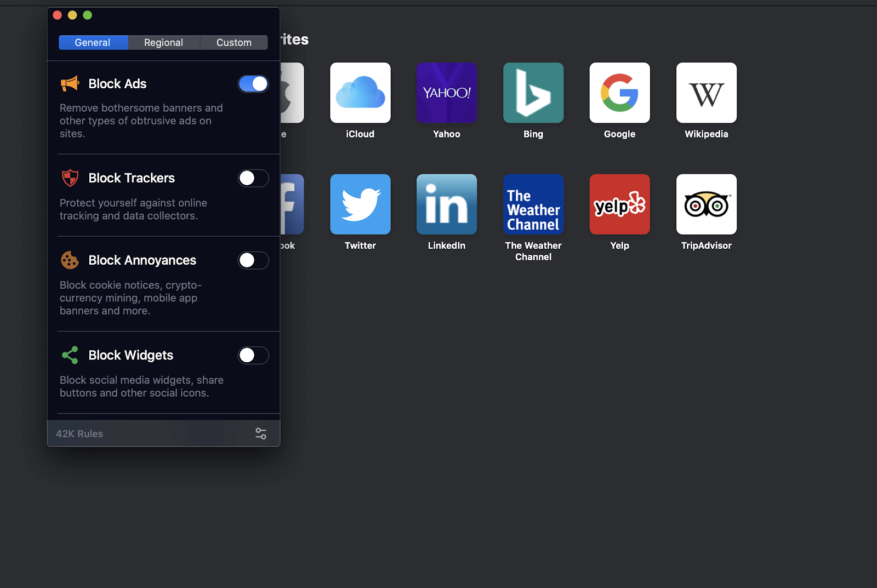Click the rules settings sliders icon
Screen dimensions: 877x588
tap(261, 433)
